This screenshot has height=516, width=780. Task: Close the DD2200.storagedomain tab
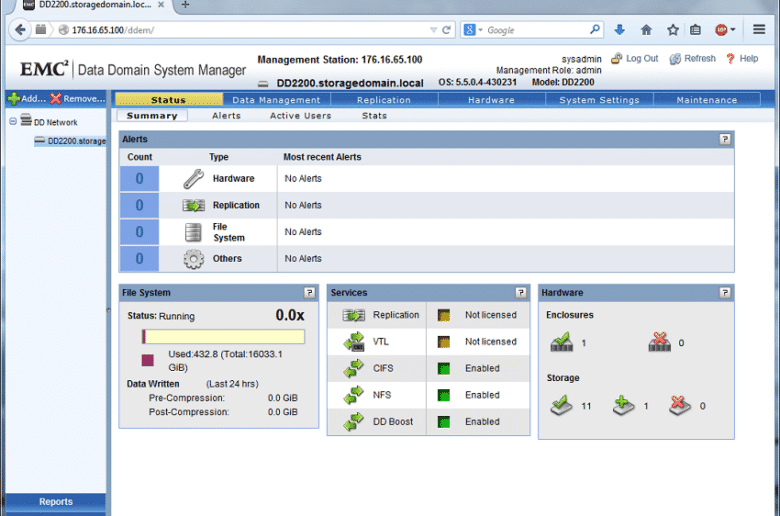(161, 4)
